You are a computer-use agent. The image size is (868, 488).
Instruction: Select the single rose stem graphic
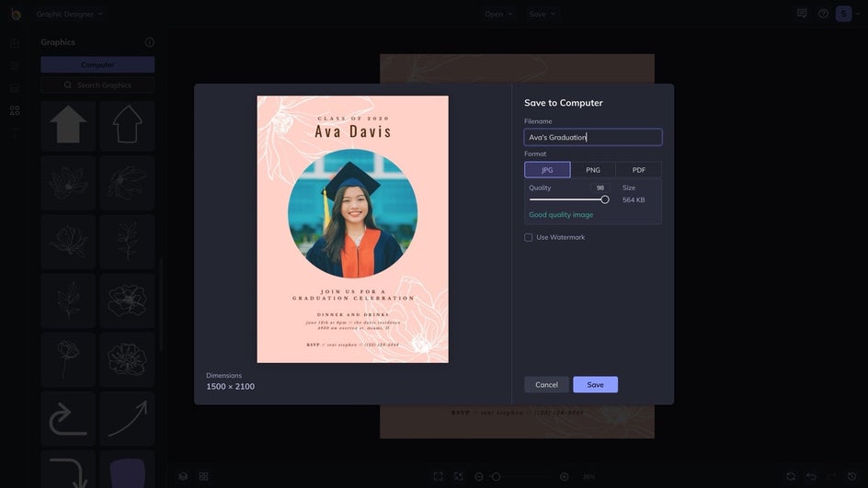pos(68,359)
